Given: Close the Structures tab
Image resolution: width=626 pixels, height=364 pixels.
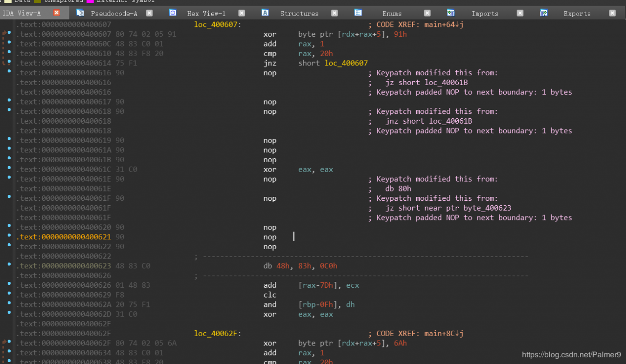Looking at the screenshot, I should click(335, 13).
